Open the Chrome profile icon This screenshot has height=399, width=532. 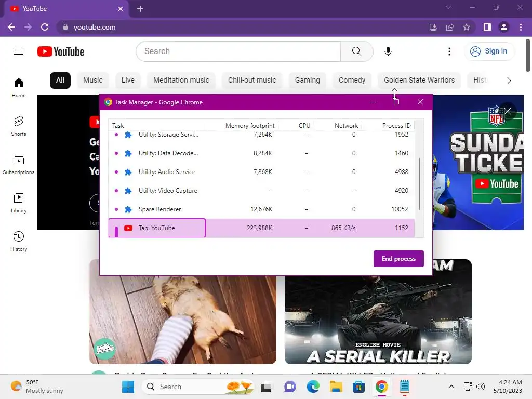504,27
